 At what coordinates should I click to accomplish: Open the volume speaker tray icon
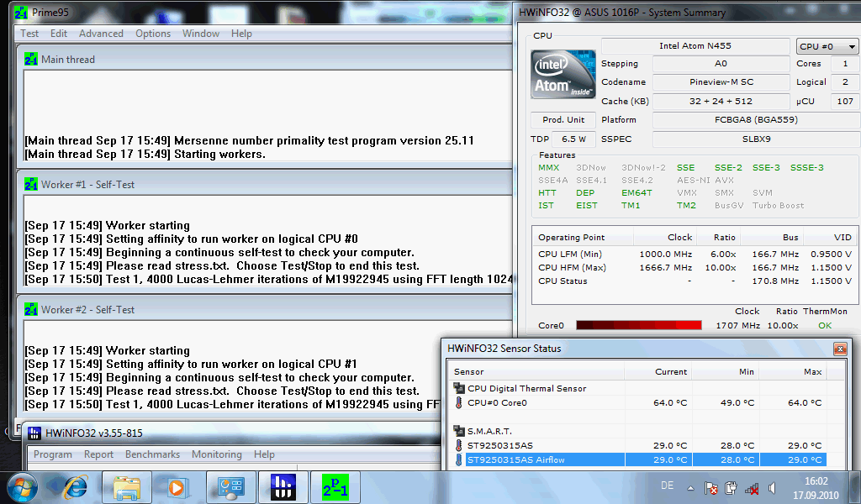tap(772, 487)
